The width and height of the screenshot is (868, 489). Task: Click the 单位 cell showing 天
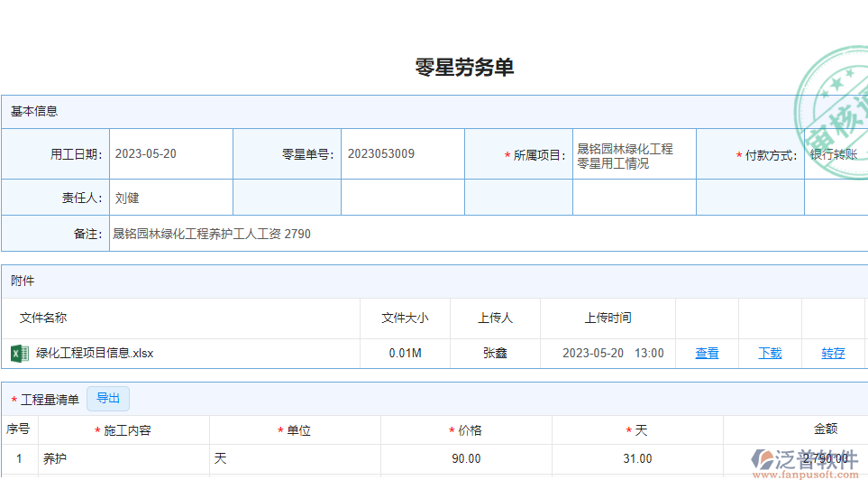pyautogui.click(x=294, y=458)
